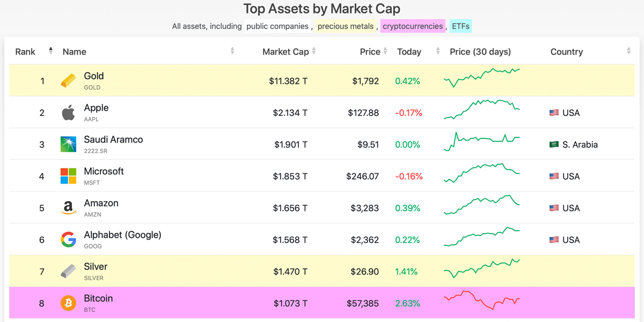
Task: Click Apple market cap $2.134 T
Action: point(290,113)
